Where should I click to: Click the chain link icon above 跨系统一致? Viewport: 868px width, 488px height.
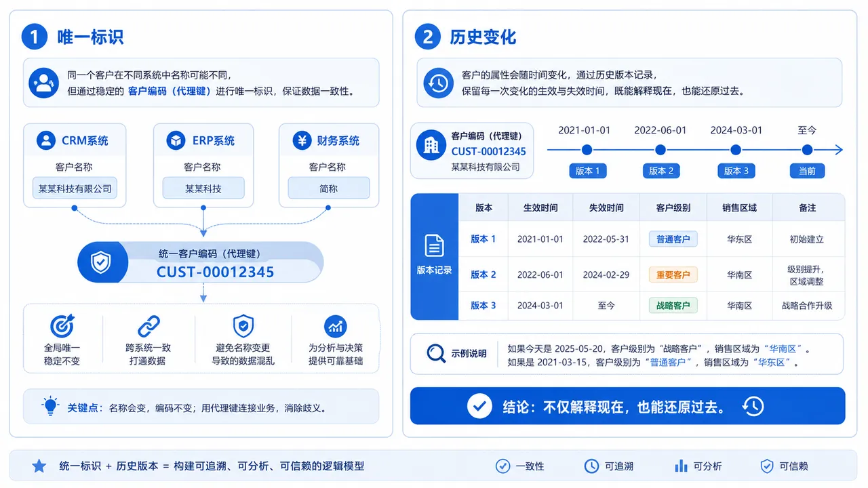click(149, 326)
